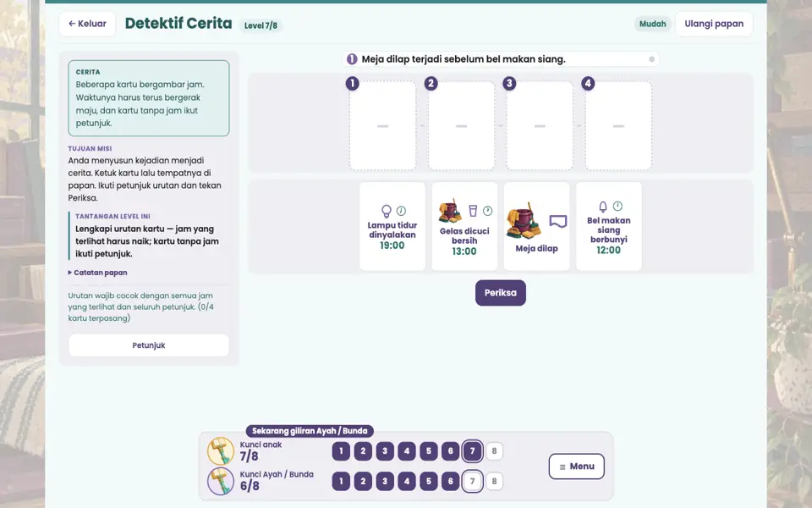The image size is (812, 508).
Task: Expand the Catatan papan notes
Action: [98, 273]
